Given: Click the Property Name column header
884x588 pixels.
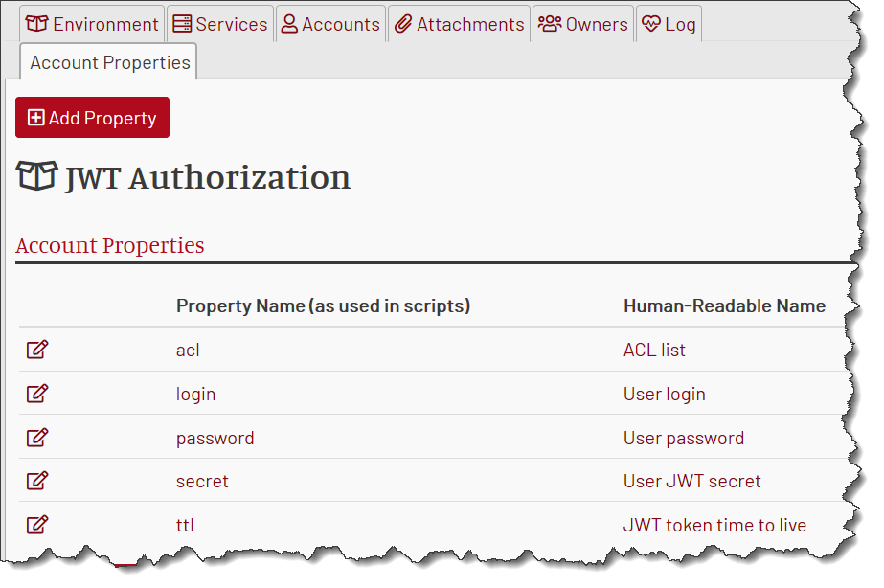Looking at the screenshot, I should click(x=323, y=305).
